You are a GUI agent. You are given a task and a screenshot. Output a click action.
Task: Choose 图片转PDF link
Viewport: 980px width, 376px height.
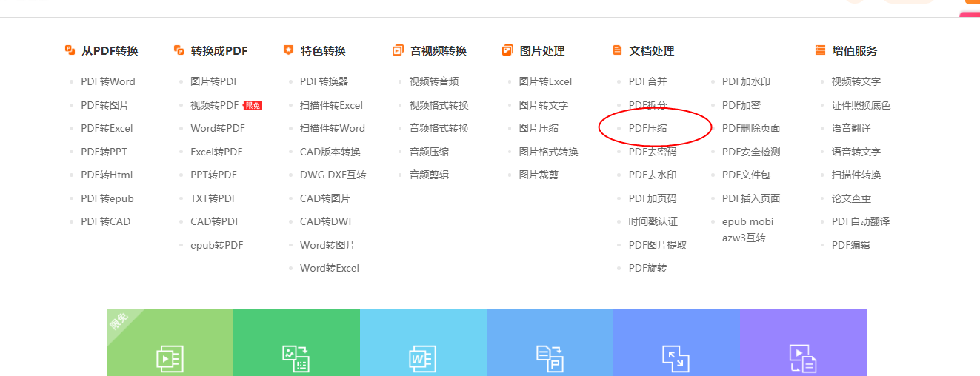[x=214, y=81]
